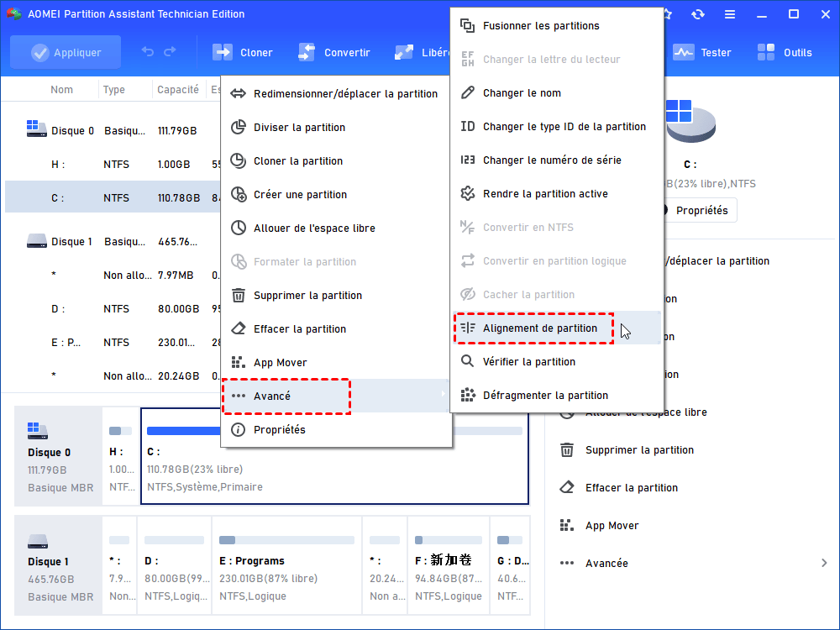Click Alignement de partition

click(557, 328)
